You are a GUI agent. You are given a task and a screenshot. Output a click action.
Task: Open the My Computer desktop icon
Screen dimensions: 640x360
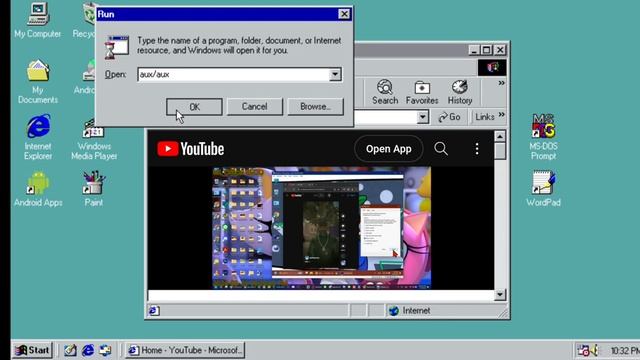tap(38, 20)
